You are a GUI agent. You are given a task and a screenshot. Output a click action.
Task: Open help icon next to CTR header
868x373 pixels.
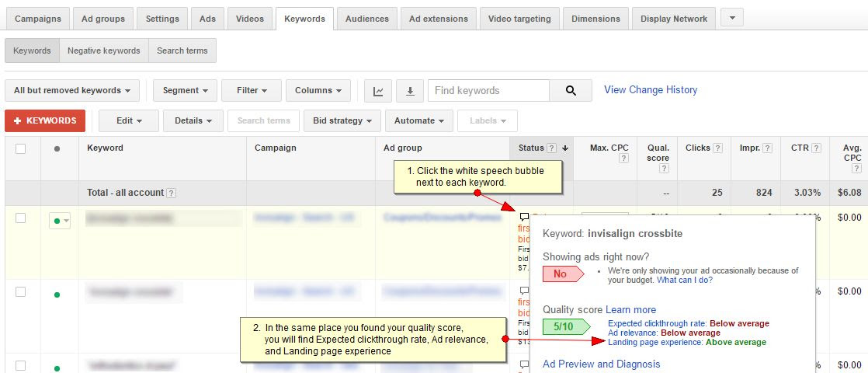point(816,148)
